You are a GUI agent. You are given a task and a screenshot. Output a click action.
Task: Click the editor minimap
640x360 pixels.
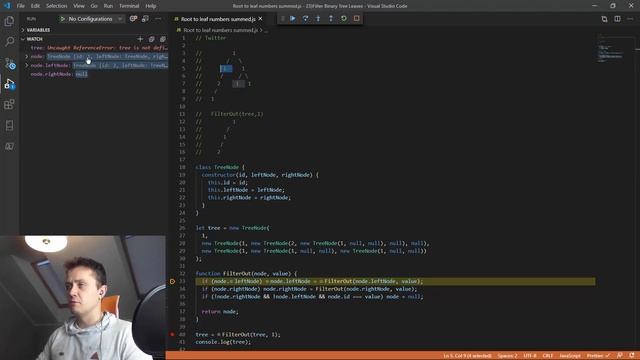pos(616,49)
